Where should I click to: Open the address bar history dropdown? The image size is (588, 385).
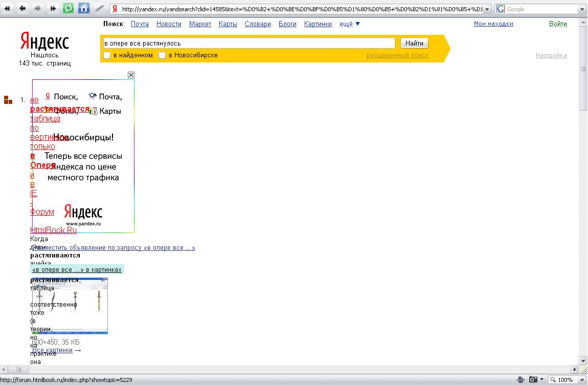coord(487,9)
